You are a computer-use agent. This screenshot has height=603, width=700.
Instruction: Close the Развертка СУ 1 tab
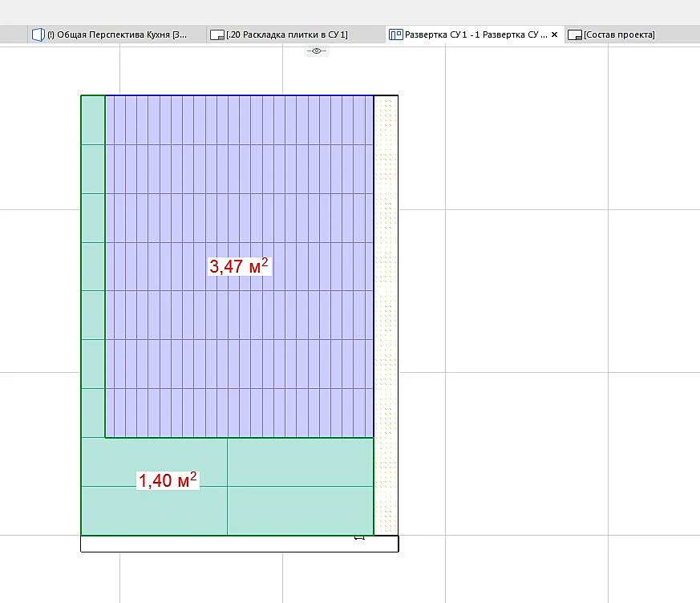coord(554,34)
